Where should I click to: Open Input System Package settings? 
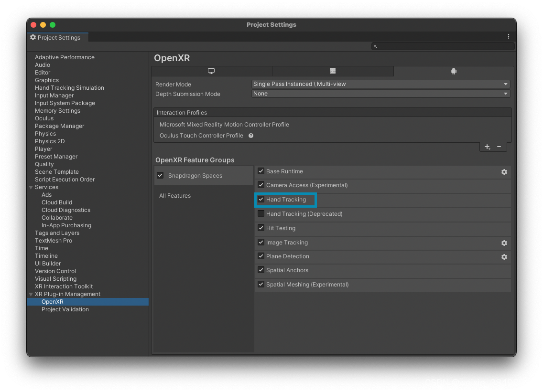65,103
